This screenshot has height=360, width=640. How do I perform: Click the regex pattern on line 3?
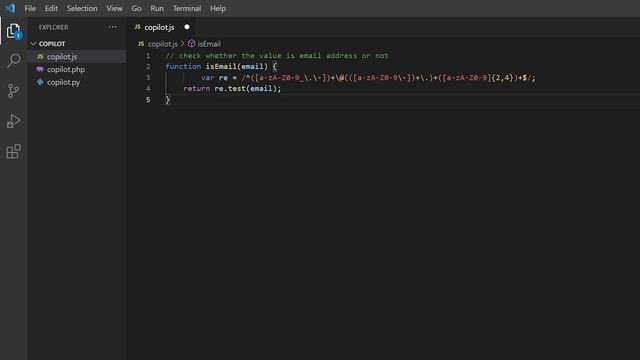387,78
